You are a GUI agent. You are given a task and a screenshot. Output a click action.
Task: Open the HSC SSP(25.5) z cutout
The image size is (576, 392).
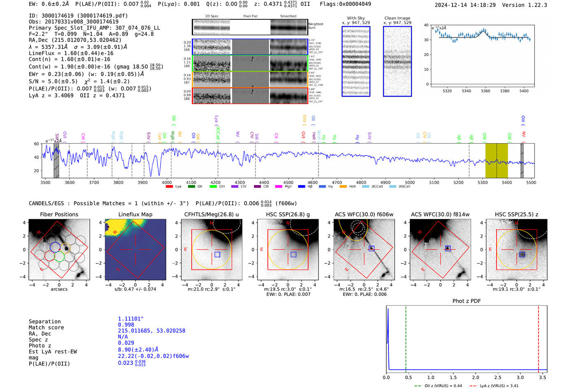(517, 249)
